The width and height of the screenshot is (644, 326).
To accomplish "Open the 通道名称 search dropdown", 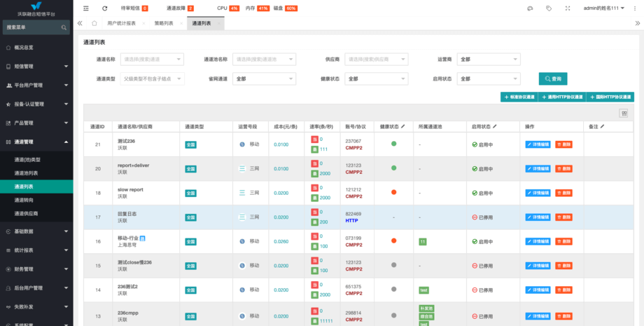I will click(x=152, y=59).
